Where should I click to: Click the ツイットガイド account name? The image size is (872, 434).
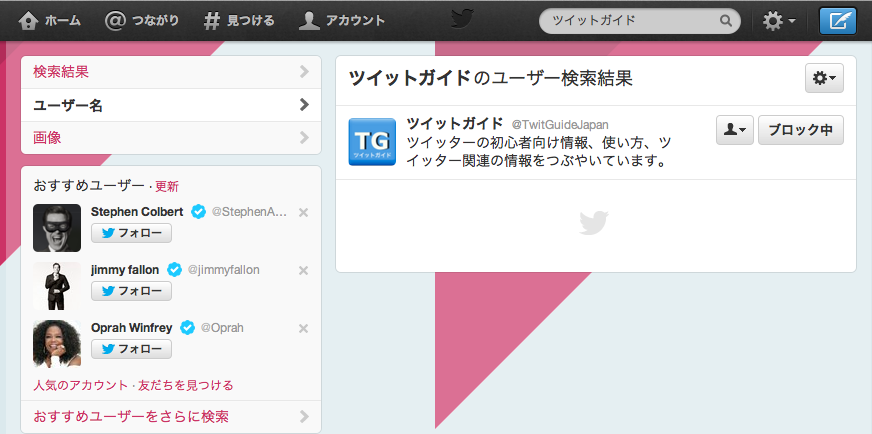[454, 124]
